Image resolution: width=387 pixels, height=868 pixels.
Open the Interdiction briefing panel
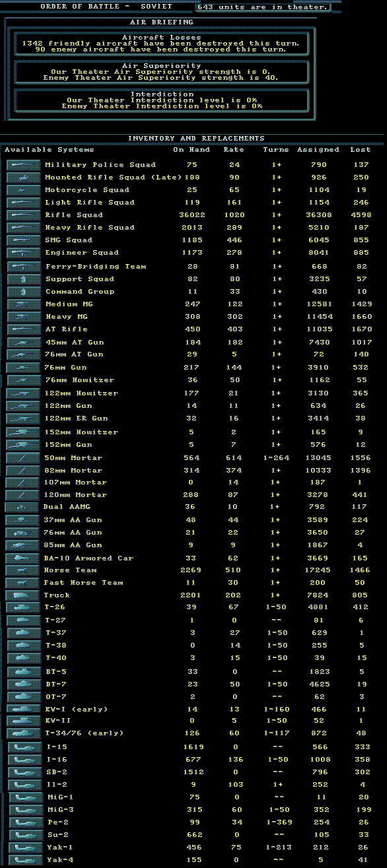(160, 100)
